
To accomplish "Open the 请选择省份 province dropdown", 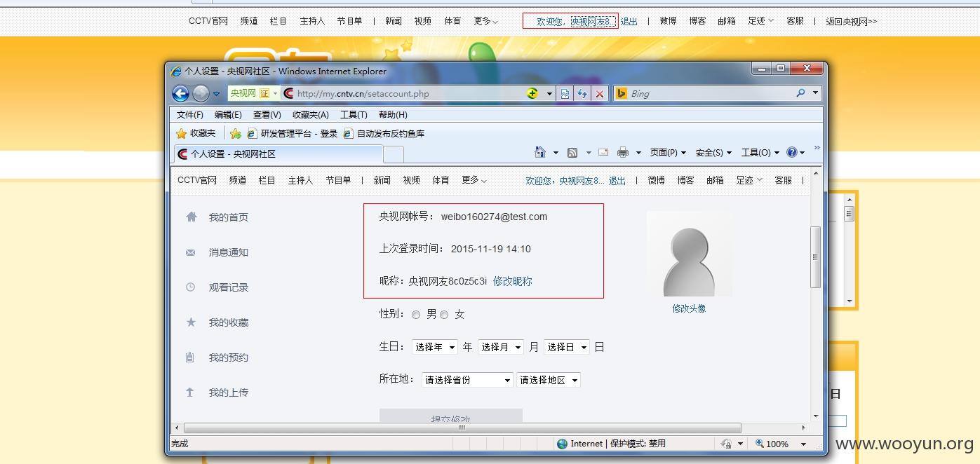I will [467, 380].
